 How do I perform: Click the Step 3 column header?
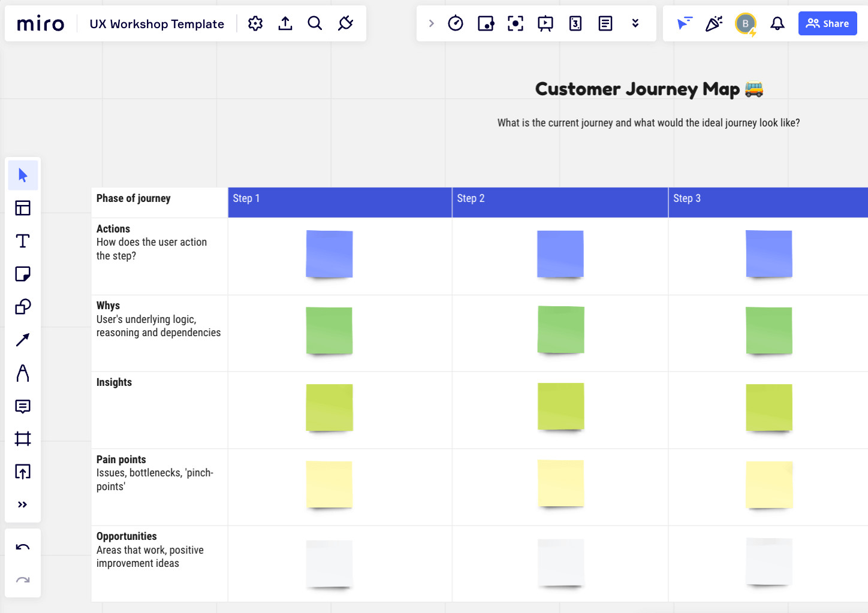tap(768, 202)
